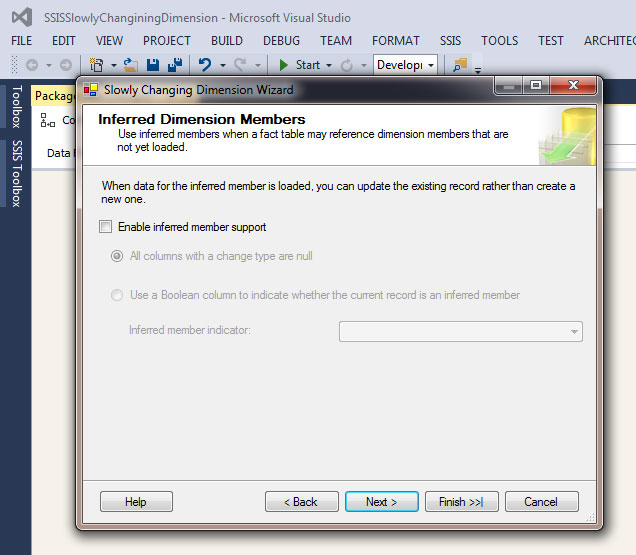Click the Control Flow tab icon
Viewport: 636px width, 555px height.
(48, 120)
